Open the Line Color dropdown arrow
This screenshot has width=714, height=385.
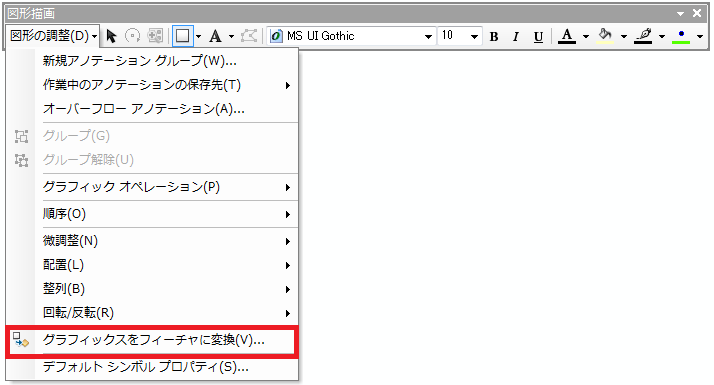click(662, 36)
